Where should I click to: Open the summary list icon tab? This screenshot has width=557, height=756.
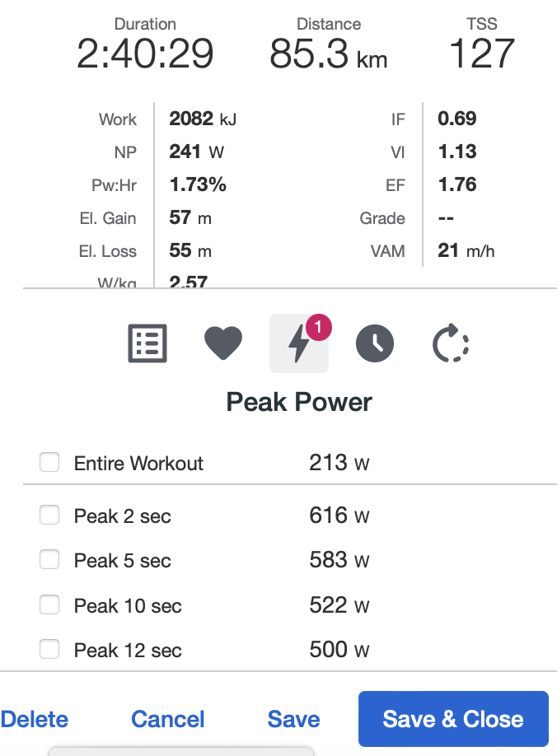point(147,343)
